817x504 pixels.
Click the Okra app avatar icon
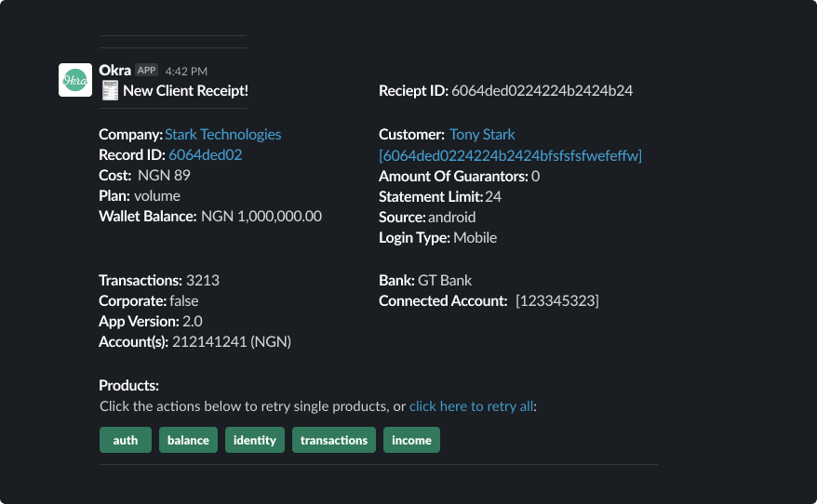click(x=75, y=80)
